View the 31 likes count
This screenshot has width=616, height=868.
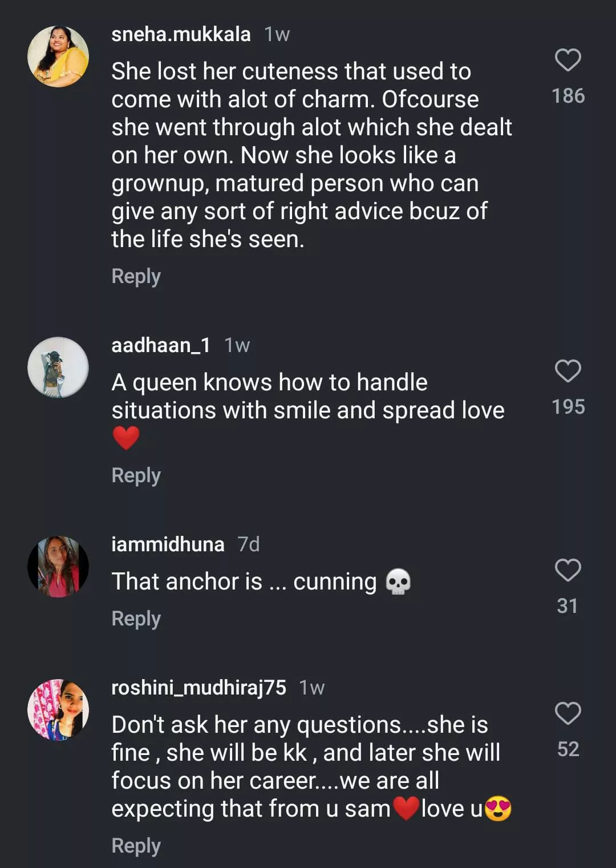(x=568, y=606)
